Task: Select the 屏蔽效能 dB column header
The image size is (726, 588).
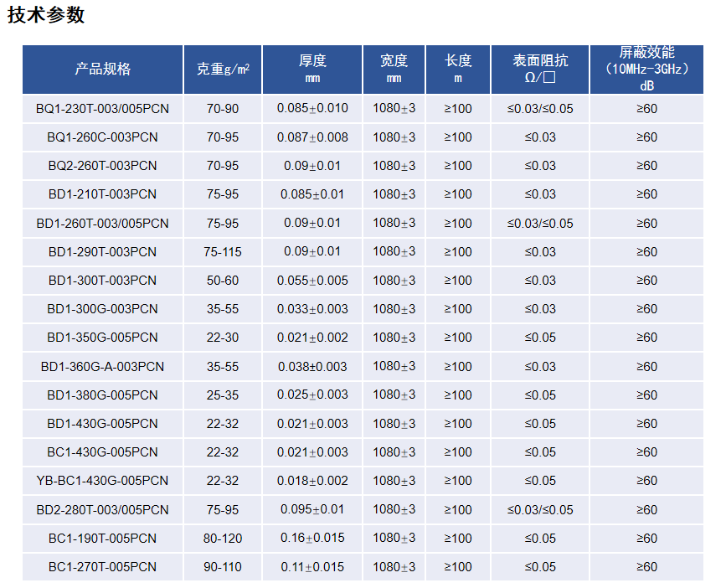Action: click(x=646, y=70)
